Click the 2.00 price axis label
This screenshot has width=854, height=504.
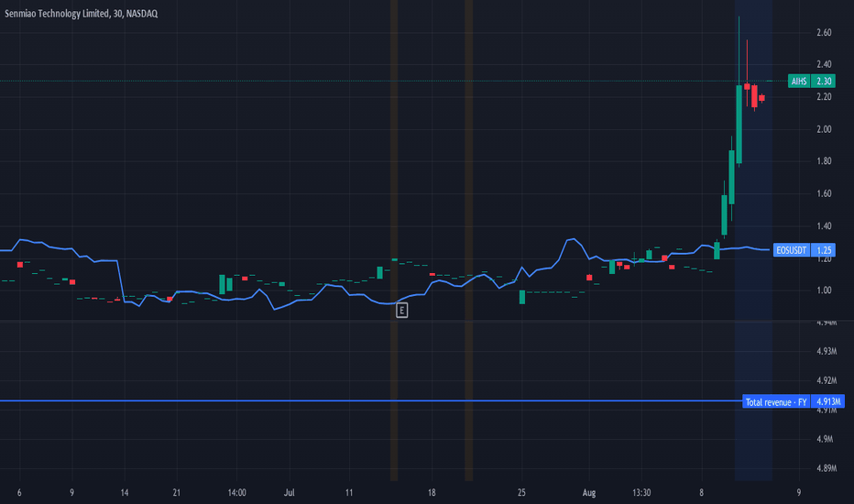tap(824, 129)
